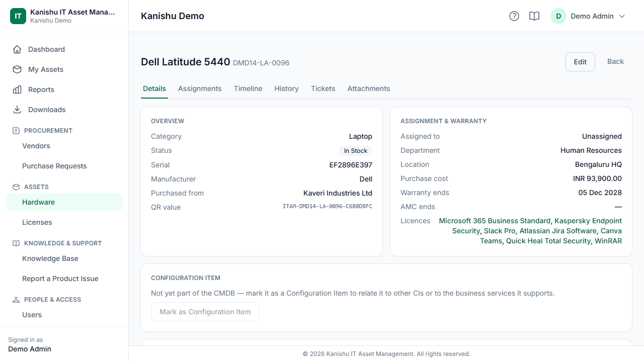Image resolution: width=644 pixels, height=362 pixels.
Task: Click the Dashboard home icon
Action: coord(17,49)
